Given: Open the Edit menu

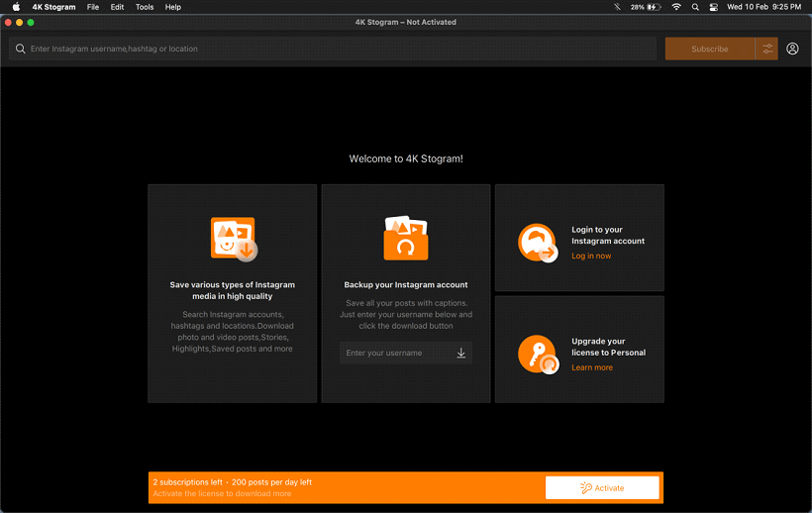Looking at the screenshot, I should pos(117,7).
